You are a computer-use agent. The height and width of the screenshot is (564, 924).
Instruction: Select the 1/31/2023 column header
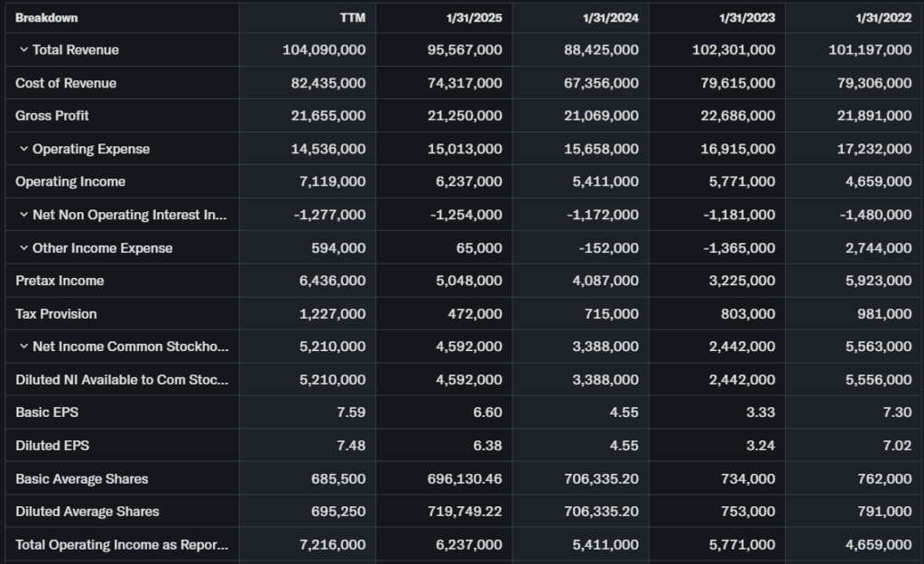click(748, 17)
